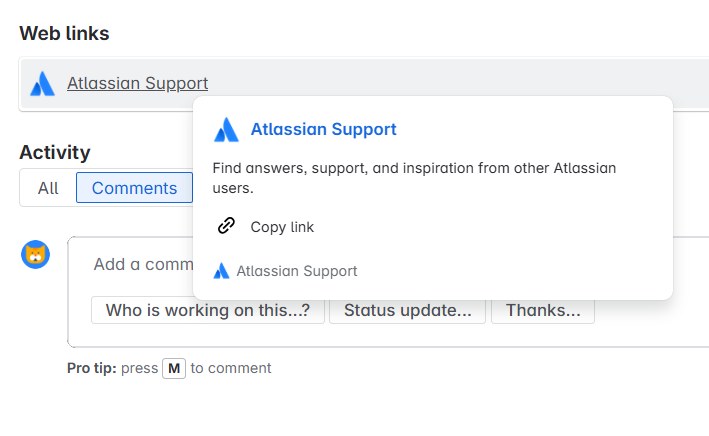Image resolution: width=709 pixels, height=436 pixels.
Task: Click the Web links section heading
Action: [x=64, y=33]
